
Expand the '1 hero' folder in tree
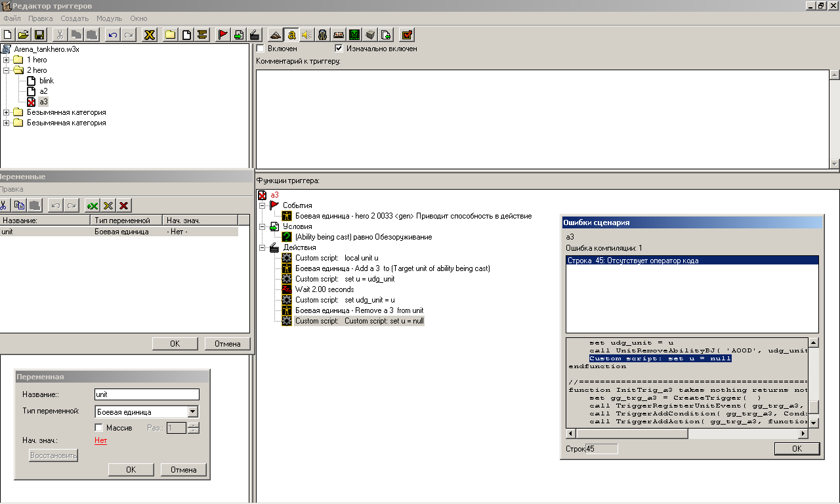click(6, 60)
